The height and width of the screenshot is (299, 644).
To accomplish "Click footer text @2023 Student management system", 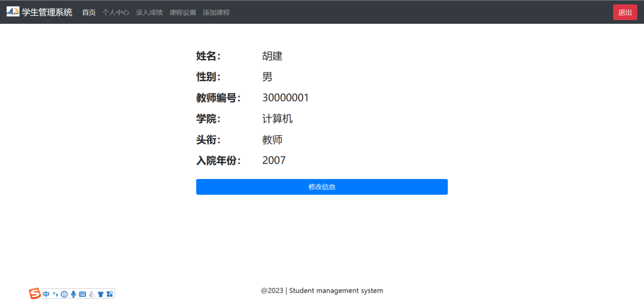I will tap(322, 291).
